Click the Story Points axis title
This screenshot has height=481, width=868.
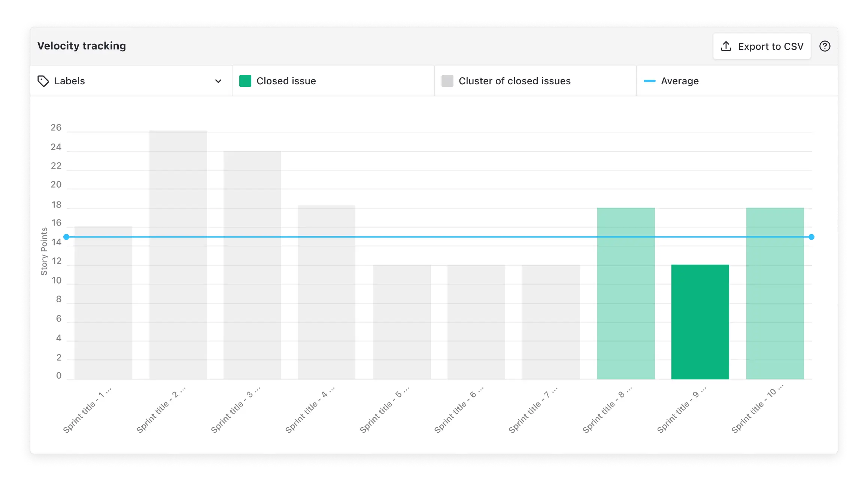(44, 251)
